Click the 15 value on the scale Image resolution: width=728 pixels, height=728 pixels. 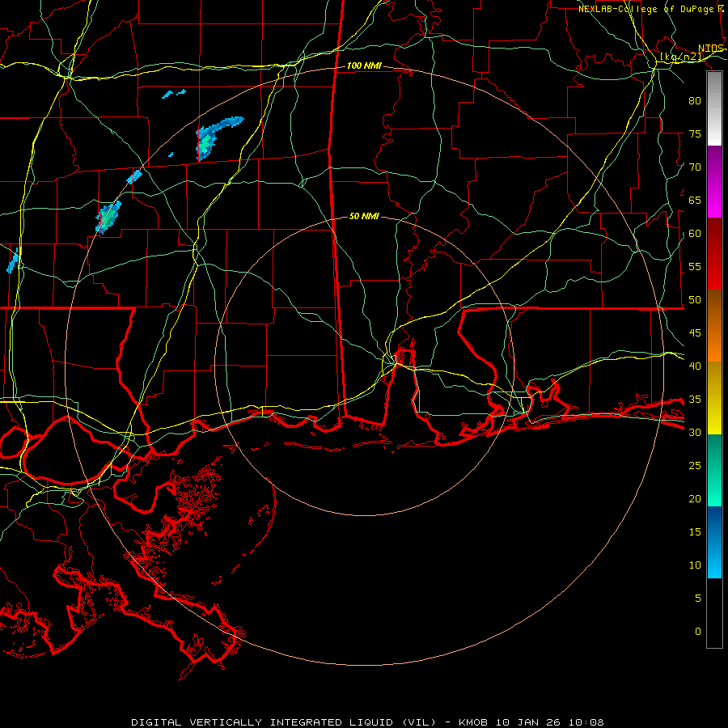(695, 532)
